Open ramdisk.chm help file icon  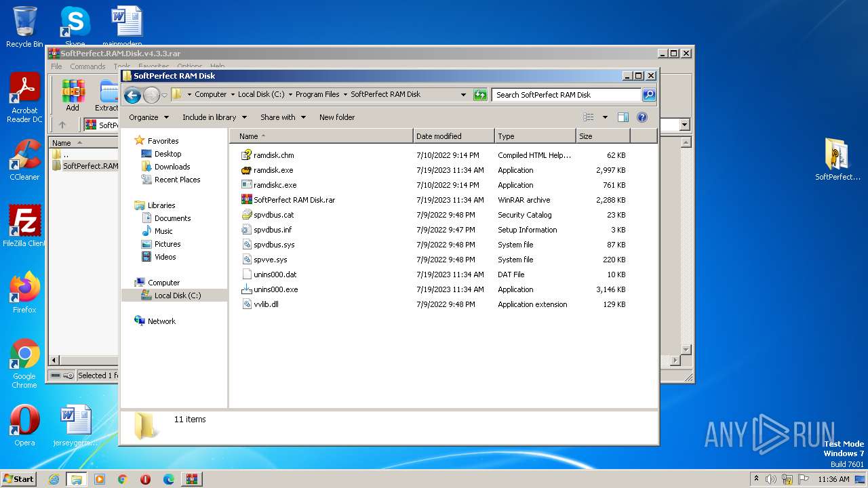tap(247, 155)
